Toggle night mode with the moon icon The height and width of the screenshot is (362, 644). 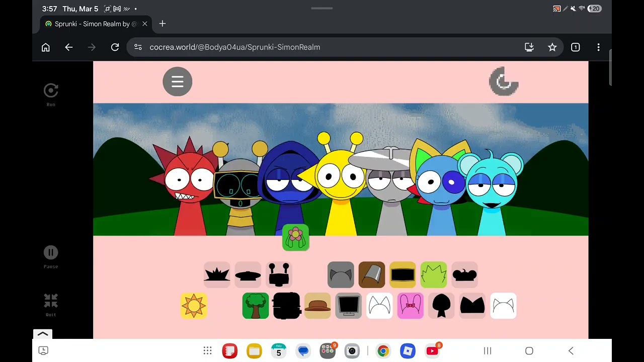tap(504, 81)
